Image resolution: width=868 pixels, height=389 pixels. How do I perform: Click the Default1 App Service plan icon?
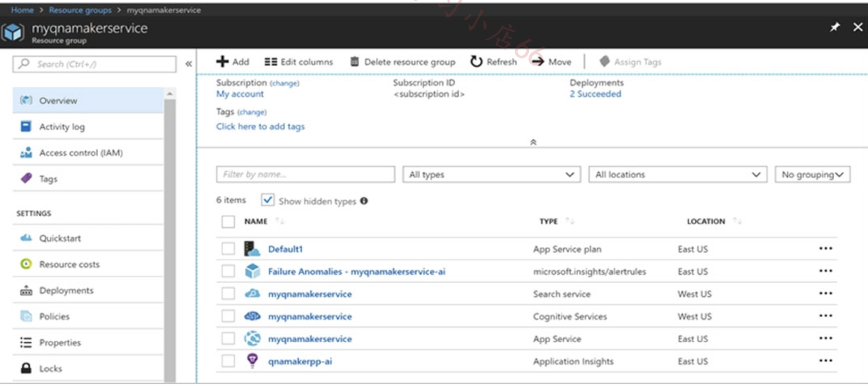pos(252,249)
